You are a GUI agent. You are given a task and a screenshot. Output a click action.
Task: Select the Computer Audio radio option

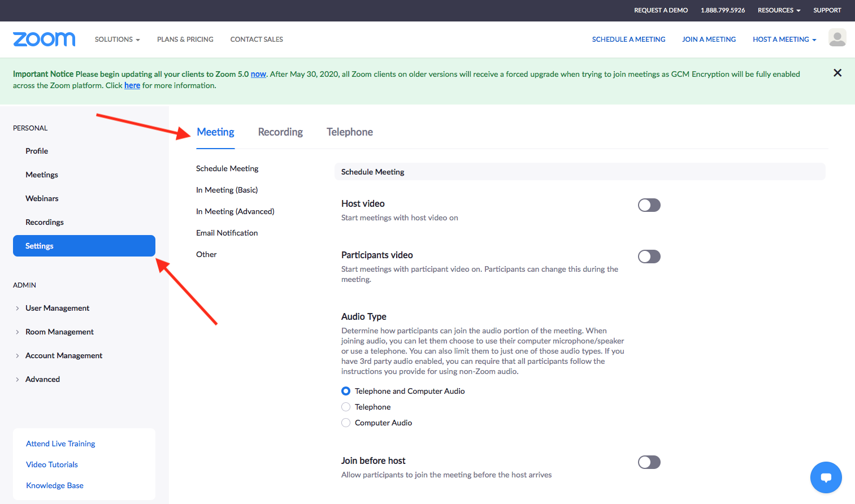pyautogui.click(x=346, y=423)
